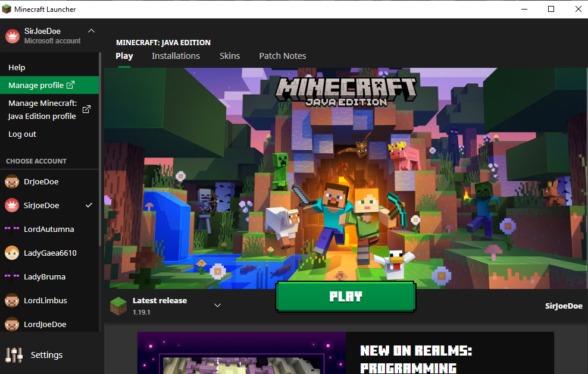Switch to the LadyGaea6610 account

[x=49, y=253]
